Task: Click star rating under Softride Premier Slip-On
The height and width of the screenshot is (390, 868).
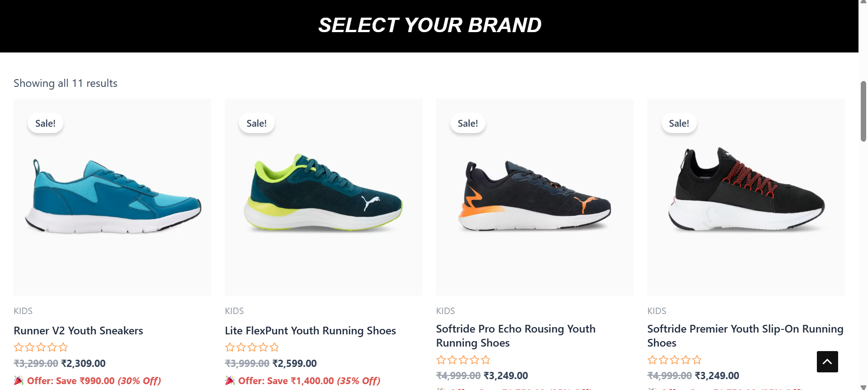Action: 674,360
